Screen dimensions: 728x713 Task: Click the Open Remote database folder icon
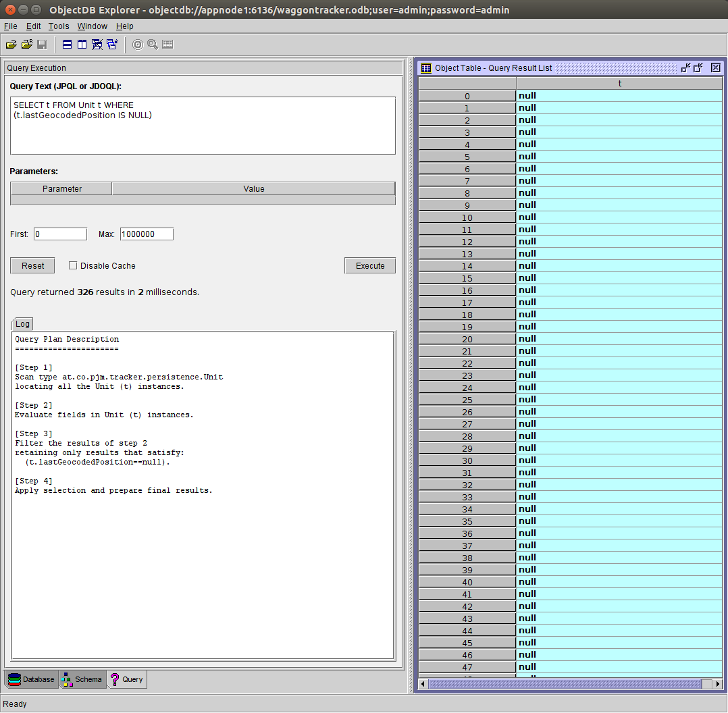click(27, 45)
